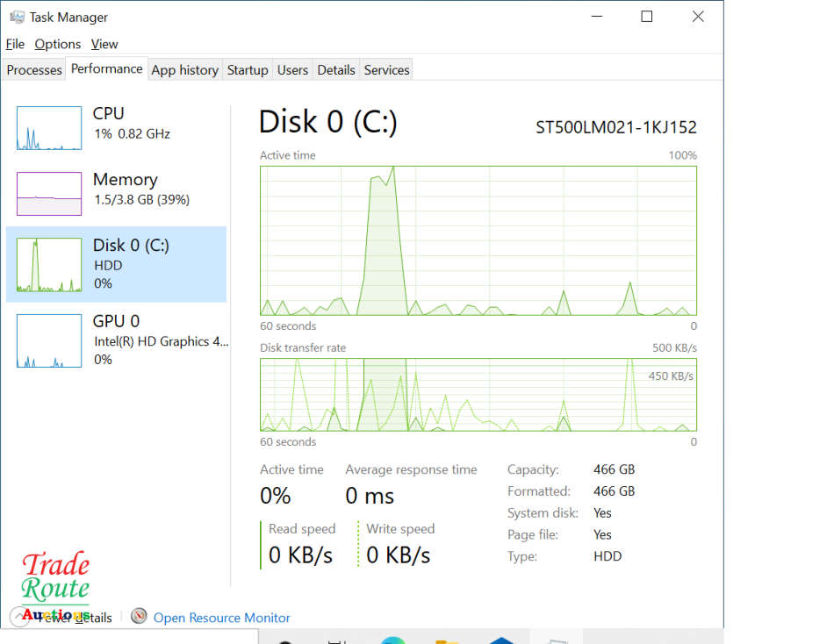The height and width of the screenshot is (644, 834).
Task: Open File Explorer from the taskbar
Action: pyautogui.click(x=447, y=640)
